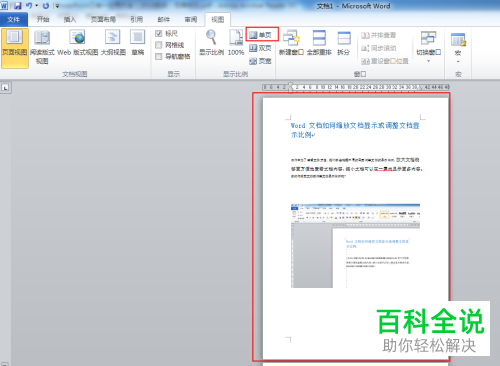Toggle the Ruler checkbox (标尺)
500x366 pixels.
(159, 34)
